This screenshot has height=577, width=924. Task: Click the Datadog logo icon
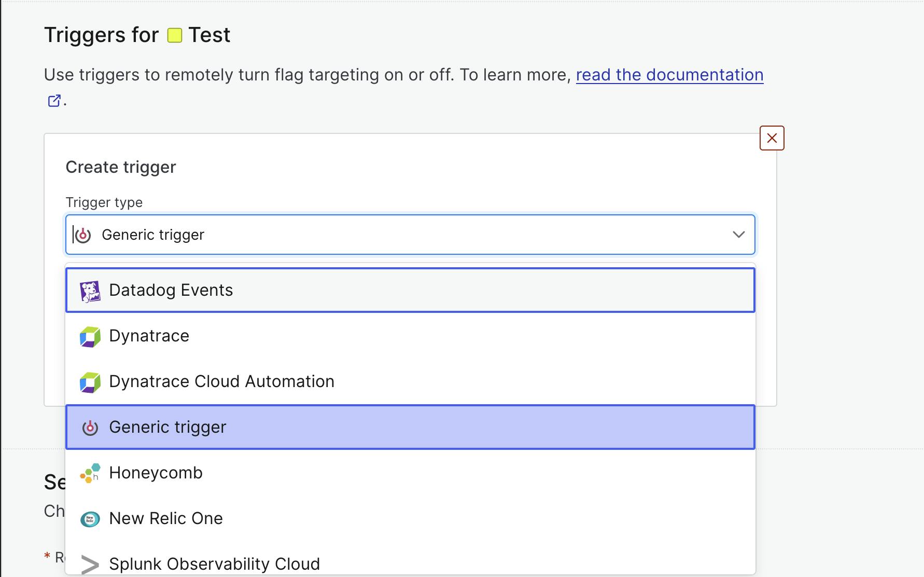(x=90, y=291)
